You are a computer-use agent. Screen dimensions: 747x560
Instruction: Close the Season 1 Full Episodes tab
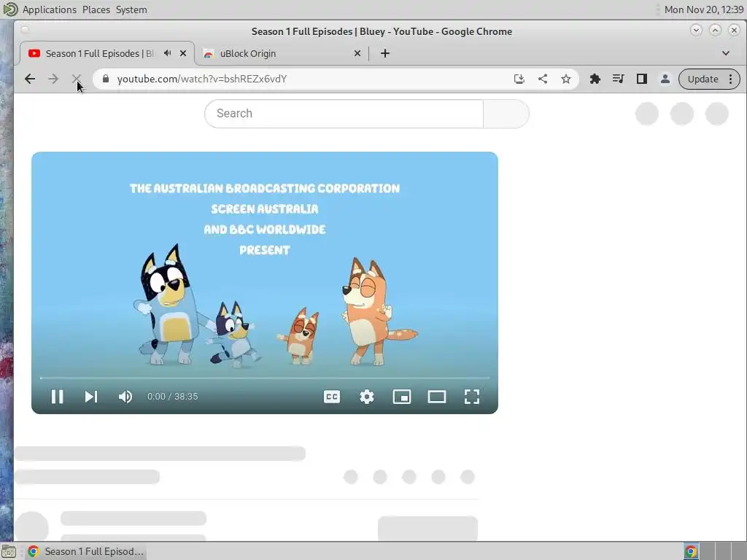click(183, 53)
